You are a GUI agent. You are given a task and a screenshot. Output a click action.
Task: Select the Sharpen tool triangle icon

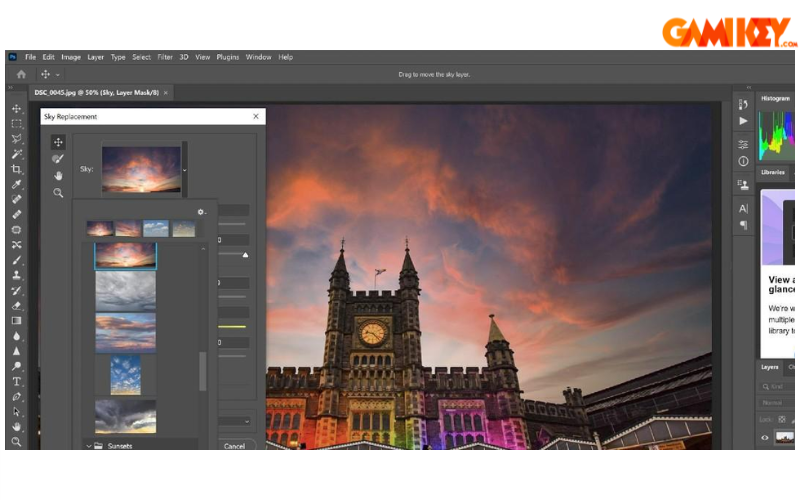(16, 351)
